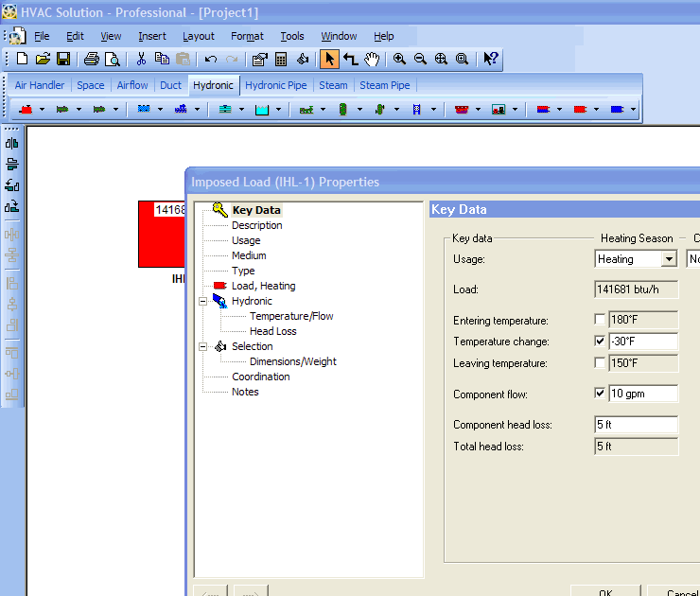
Task: Switch to the Hydronic Pipe tab
Action: (276, 85)
